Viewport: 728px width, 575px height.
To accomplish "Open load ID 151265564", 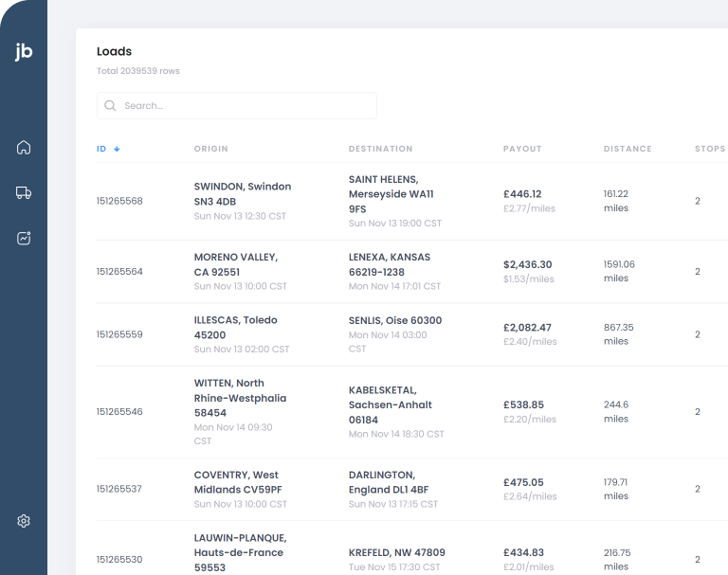I will tap(119, 272).
